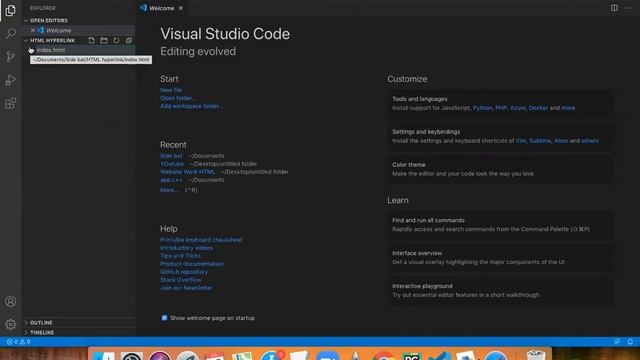
Task: Click Azure link under Tools and languages
Action: 518,108
